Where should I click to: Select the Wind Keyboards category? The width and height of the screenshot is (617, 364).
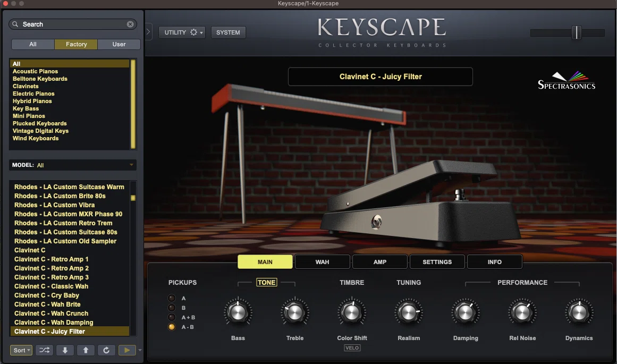[36, 139]
